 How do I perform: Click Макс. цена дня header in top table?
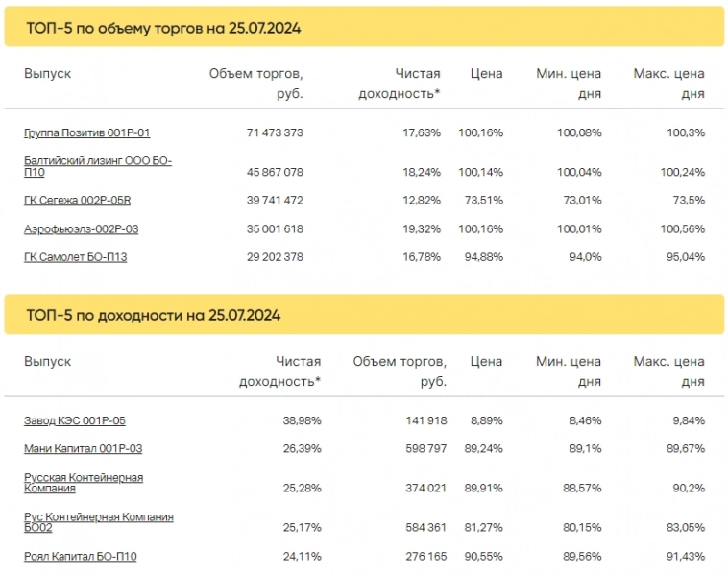pos(668,84)
